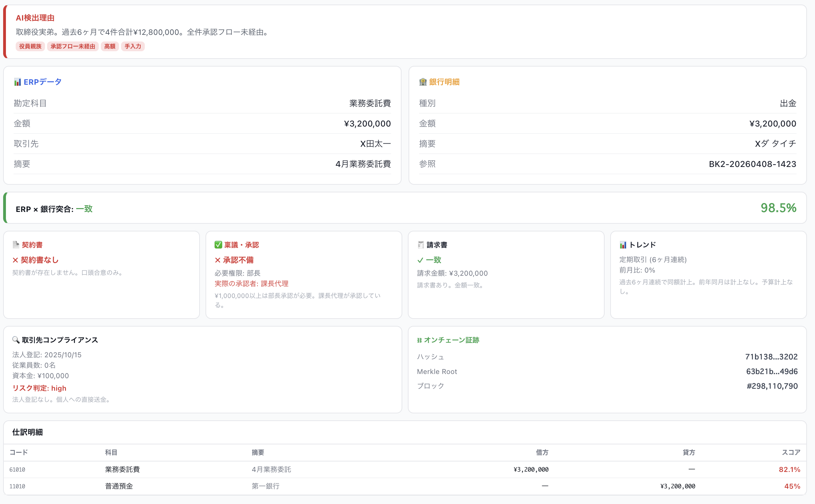Click the 取引先コンプライアンス magnifier icon
Image resolution: width=815 pixels, height=504 pixels.
[x=16, y=340]
